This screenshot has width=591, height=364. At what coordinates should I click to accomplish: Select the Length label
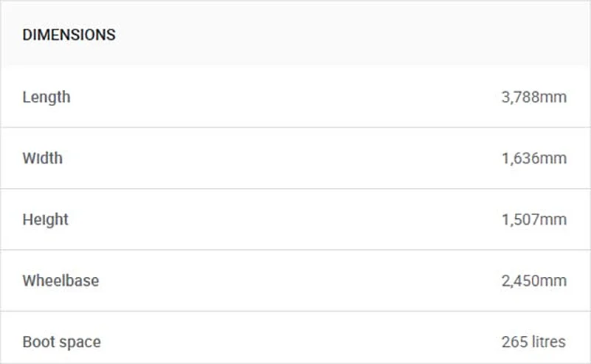[46, 97]
